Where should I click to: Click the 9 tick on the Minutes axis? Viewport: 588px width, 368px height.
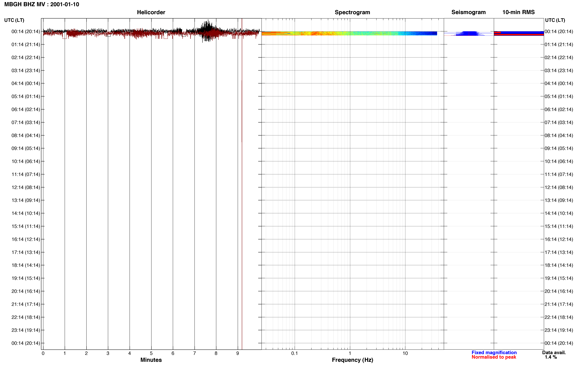tap(238, 353)
